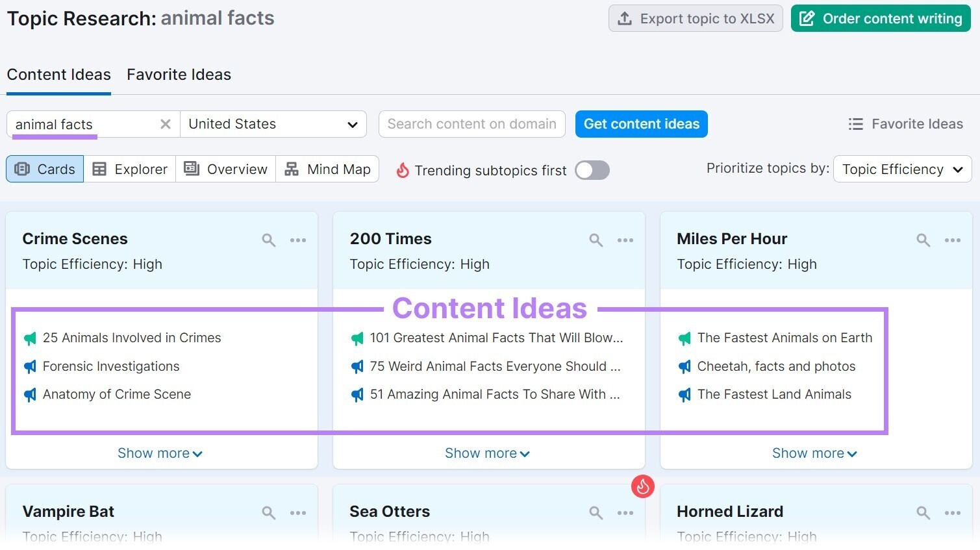Open the three-dot menu on Miles Per Hour card
980x550 pixels.
point(953,240)
